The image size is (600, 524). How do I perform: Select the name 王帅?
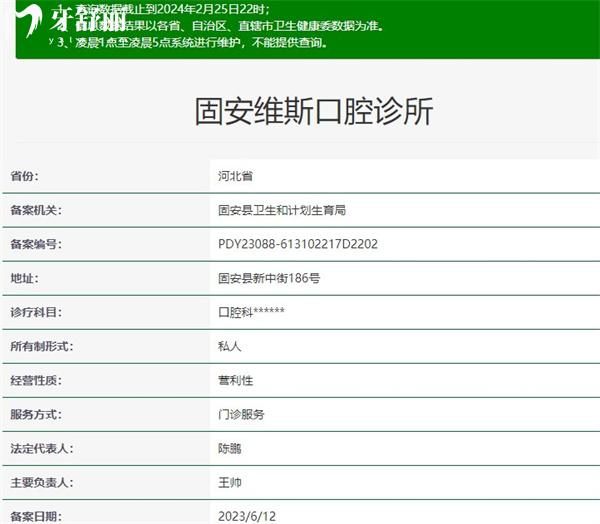[x=230, y=483]
